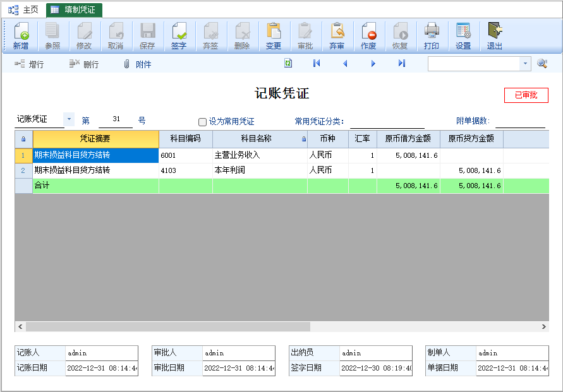Click the 常用凭证分类 input field
The image size is (563, 392).
tap(387, 121)
